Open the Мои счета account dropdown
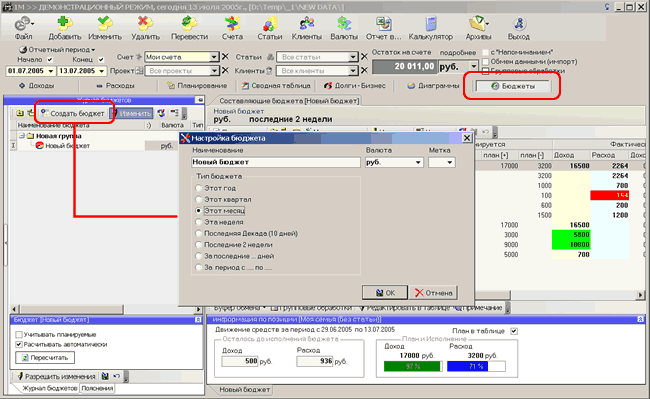This screenshot has height=399, width=650. (x=213, y=57)
